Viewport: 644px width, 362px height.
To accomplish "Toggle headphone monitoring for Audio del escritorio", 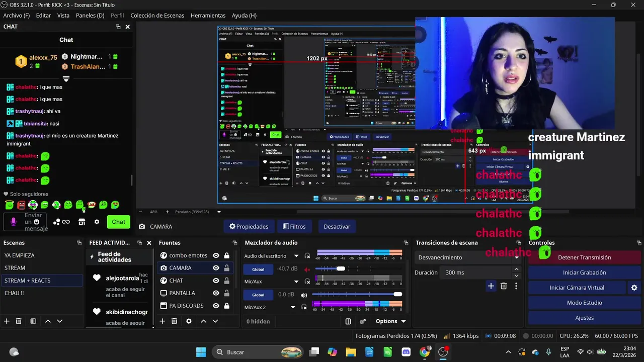I will (307, 256).
